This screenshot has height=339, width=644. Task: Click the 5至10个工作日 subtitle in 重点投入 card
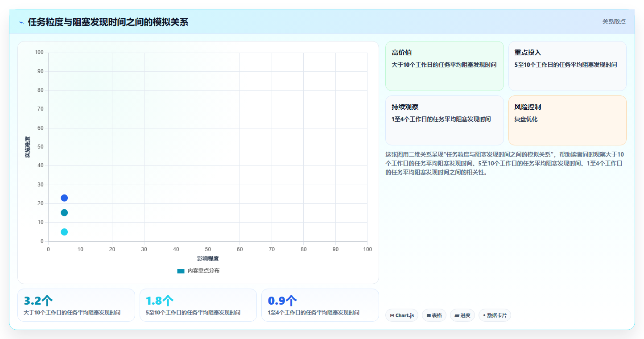[566, 65]
